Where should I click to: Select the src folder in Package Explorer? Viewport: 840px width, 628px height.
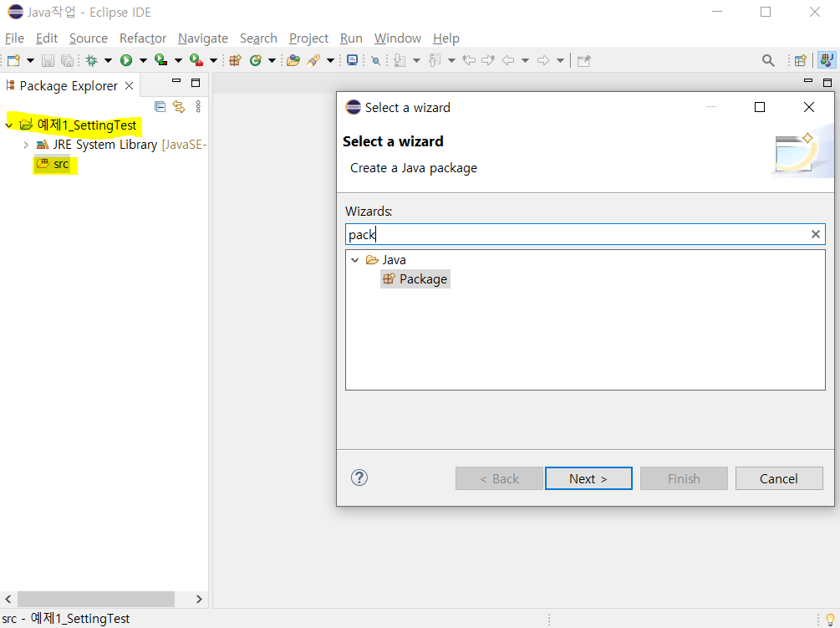53,164
